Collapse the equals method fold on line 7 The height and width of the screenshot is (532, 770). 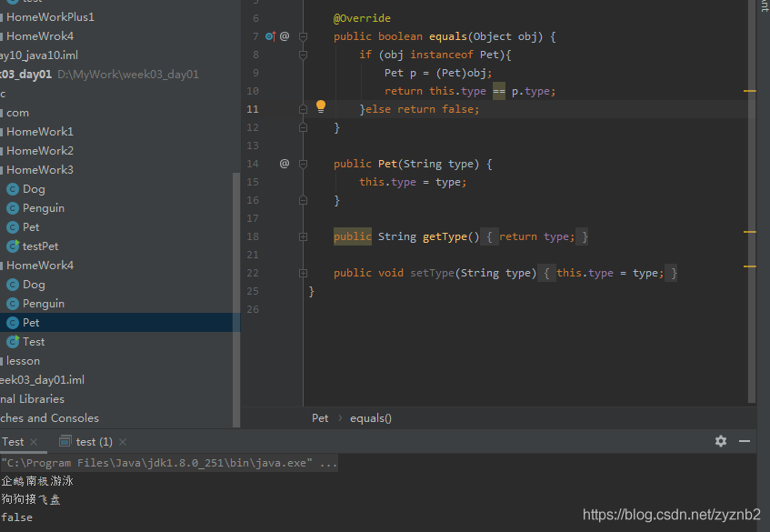click(303, 36)
